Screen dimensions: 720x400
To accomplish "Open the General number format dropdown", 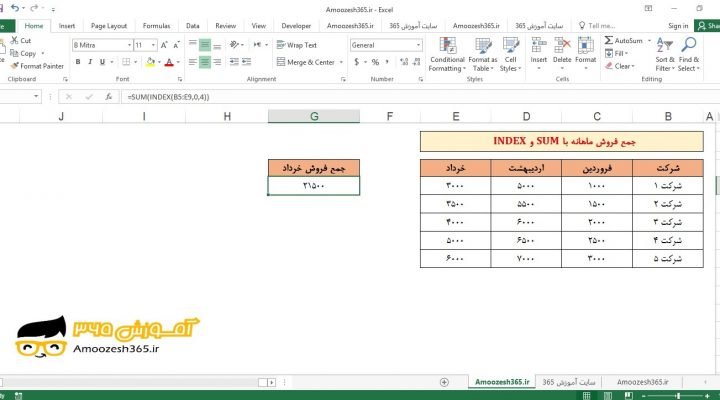I will pos(418,45).
